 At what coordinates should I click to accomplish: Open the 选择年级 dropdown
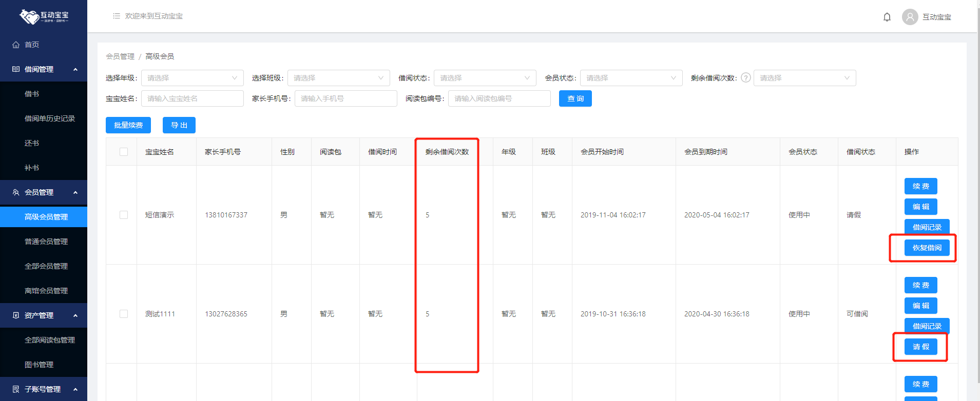(x=193, y=78)
